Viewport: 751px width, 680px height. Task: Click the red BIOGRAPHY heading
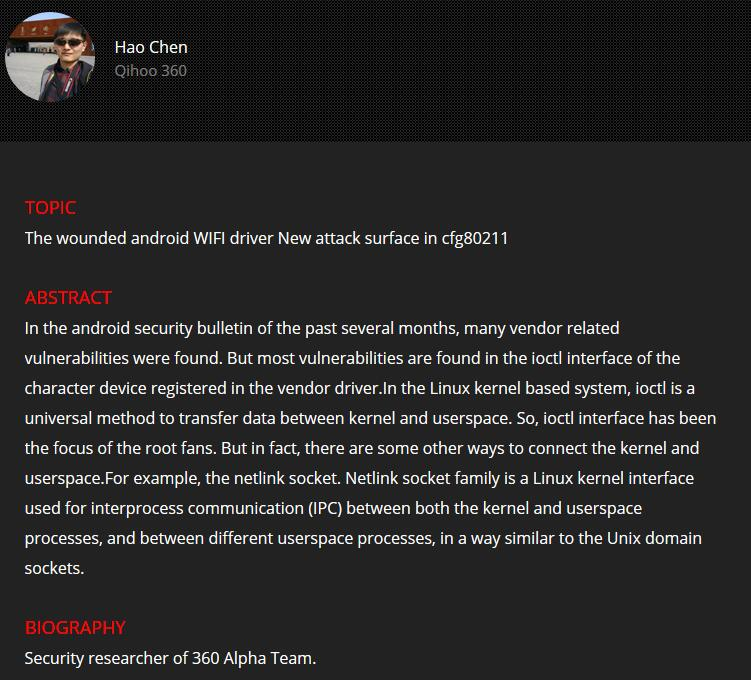tap(75, 628)
